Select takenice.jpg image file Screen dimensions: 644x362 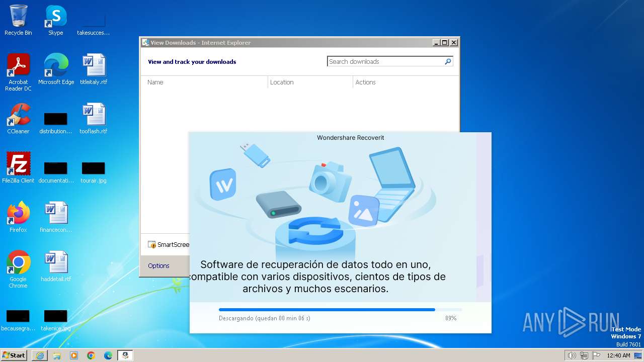pyautogui.click(x=56, y=321)
